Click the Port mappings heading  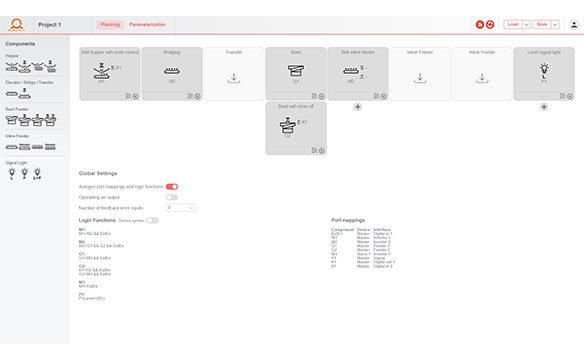coord(348,220)
